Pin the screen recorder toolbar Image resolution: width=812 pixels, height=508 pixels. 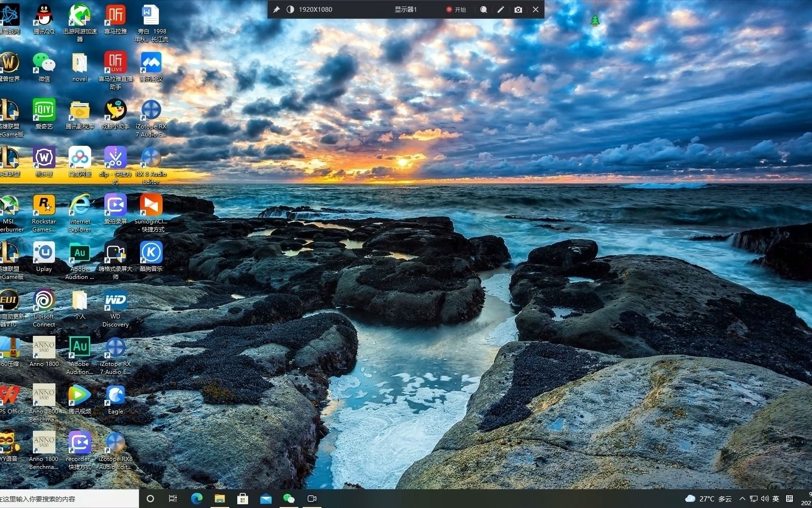(x=276, y=9)
